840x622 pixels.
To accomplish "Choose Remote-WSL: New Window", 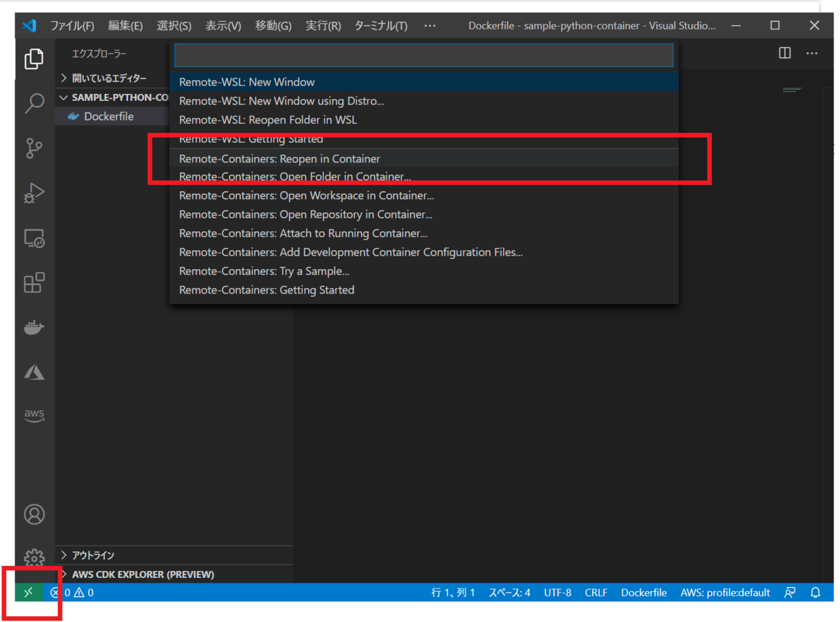I will click(423, 82).
